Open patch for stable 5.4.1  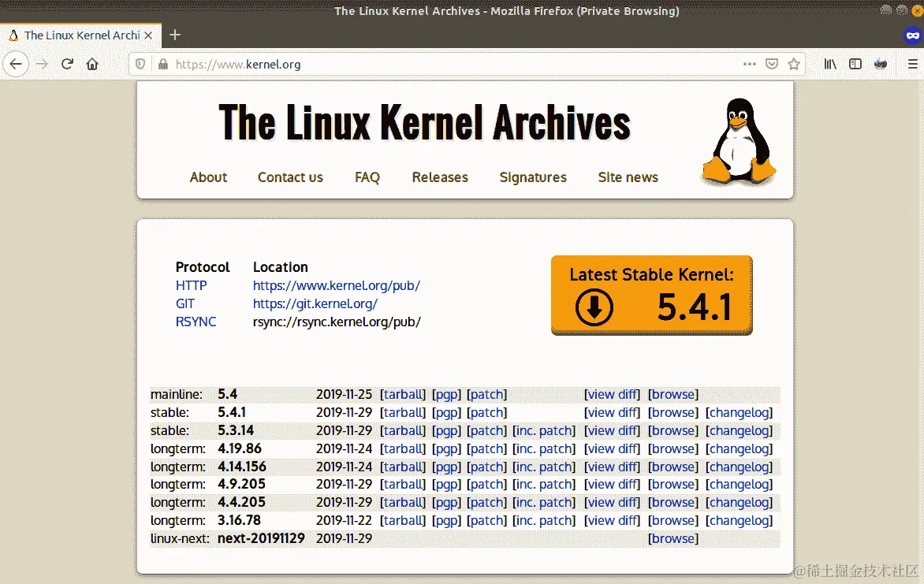tap(486, 413)
